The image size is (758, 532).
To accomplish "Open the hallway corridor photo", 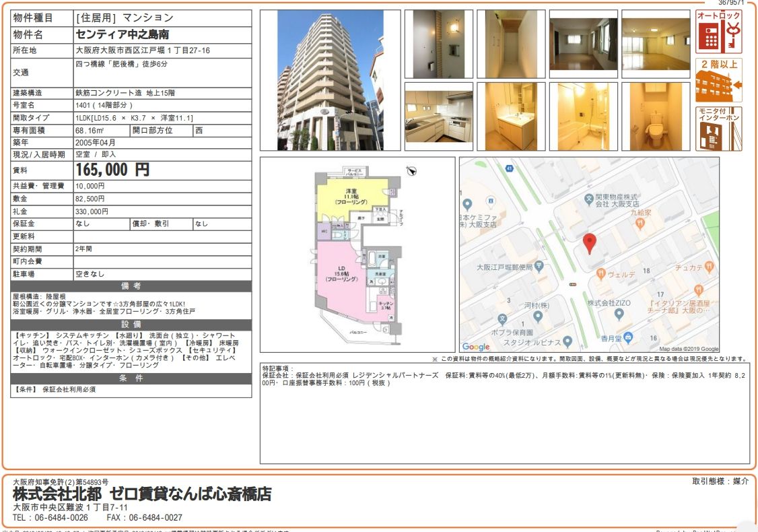I will tap(511, 44).
